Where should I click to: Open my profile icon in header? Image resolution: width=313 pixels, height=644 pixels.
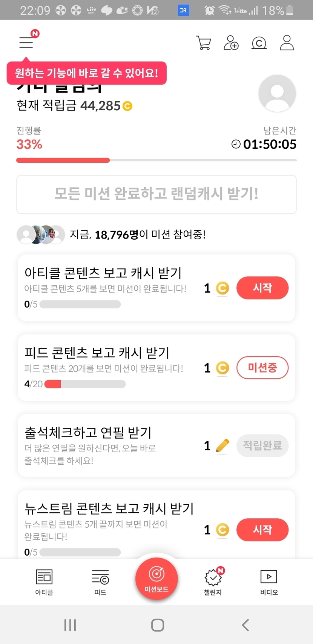tap(287, 43)
